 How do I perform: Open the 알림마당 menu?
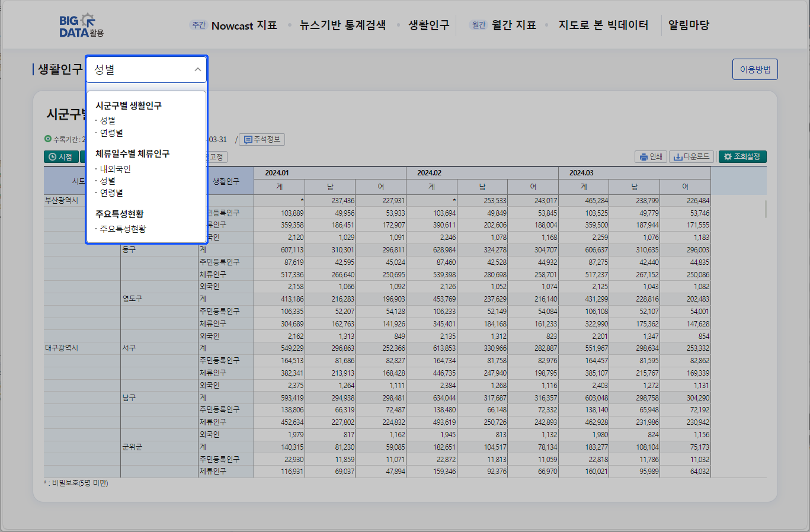pos(689,25)
